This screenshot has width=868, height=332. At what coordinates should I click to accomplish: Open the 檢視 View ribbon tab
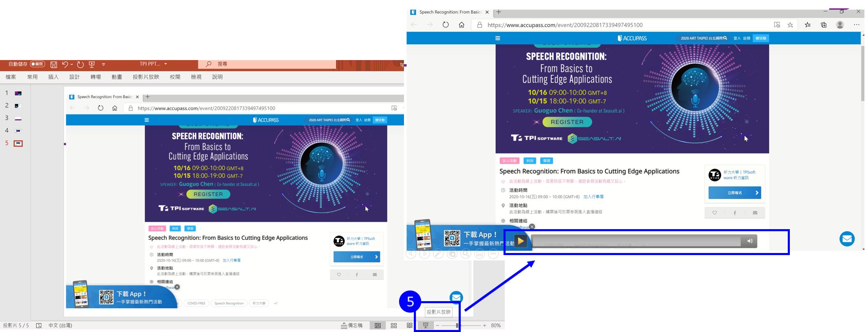196,77
